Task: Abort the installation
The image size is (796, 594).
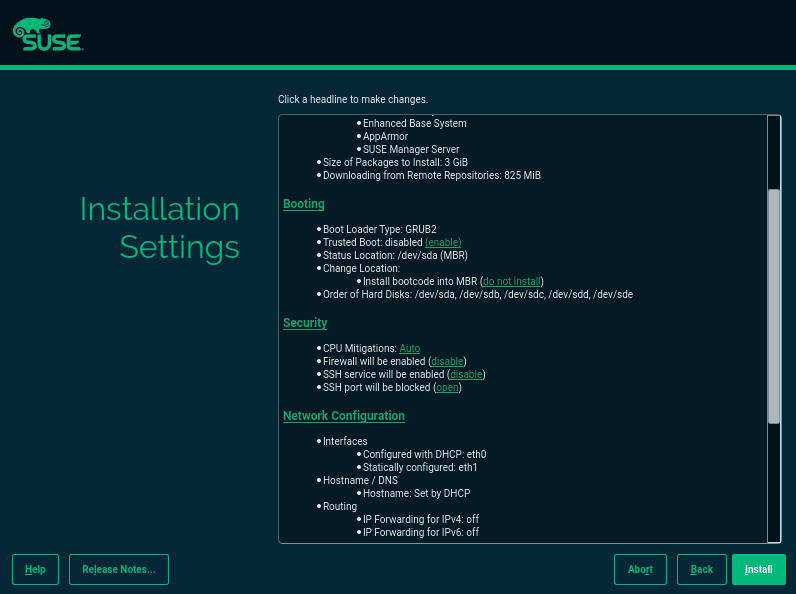Action: pos(640,570)
